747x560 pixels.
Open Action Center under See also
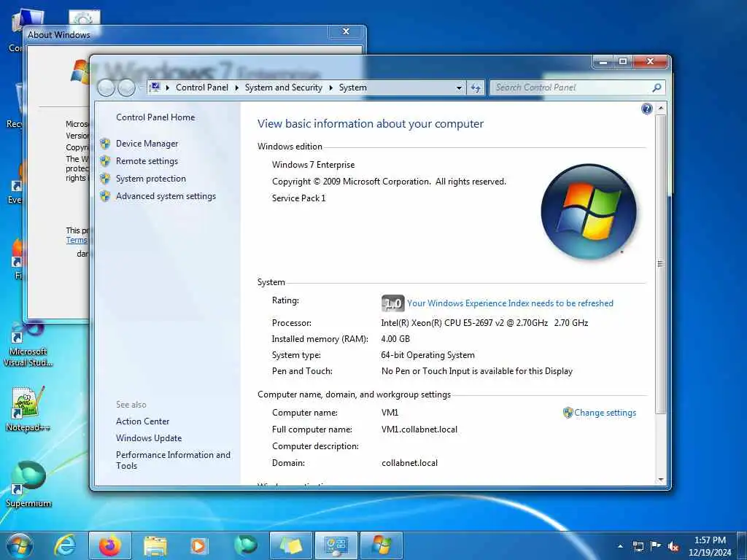142,421
